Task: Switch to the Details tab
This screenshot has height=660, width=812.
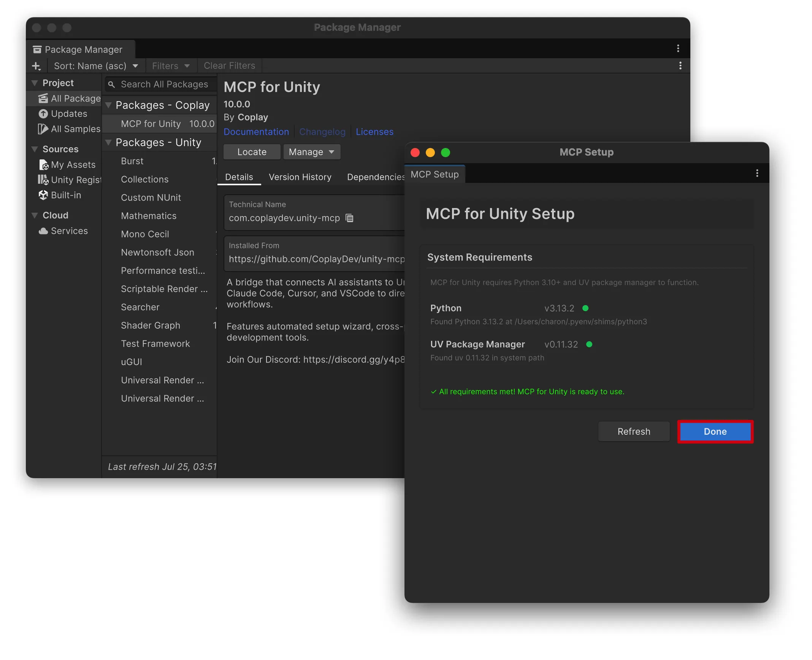Action: coord(239,177)
